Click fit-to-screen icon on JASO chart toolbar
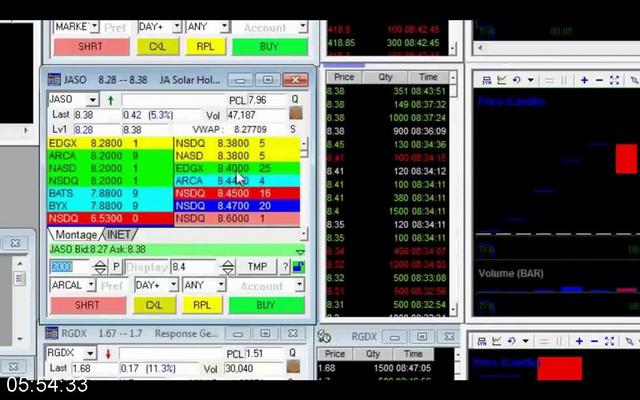640x400 pixels. click(x=614, y=80)
